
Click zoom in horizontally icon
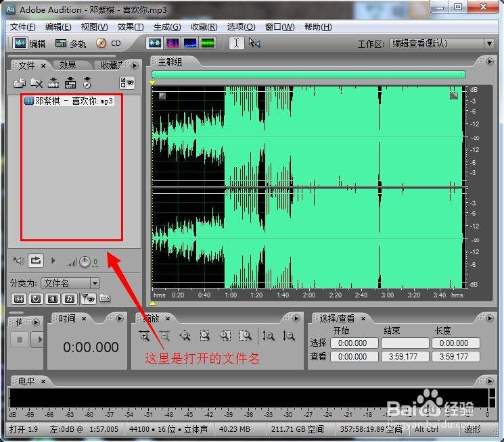click(x=144, y=336)
